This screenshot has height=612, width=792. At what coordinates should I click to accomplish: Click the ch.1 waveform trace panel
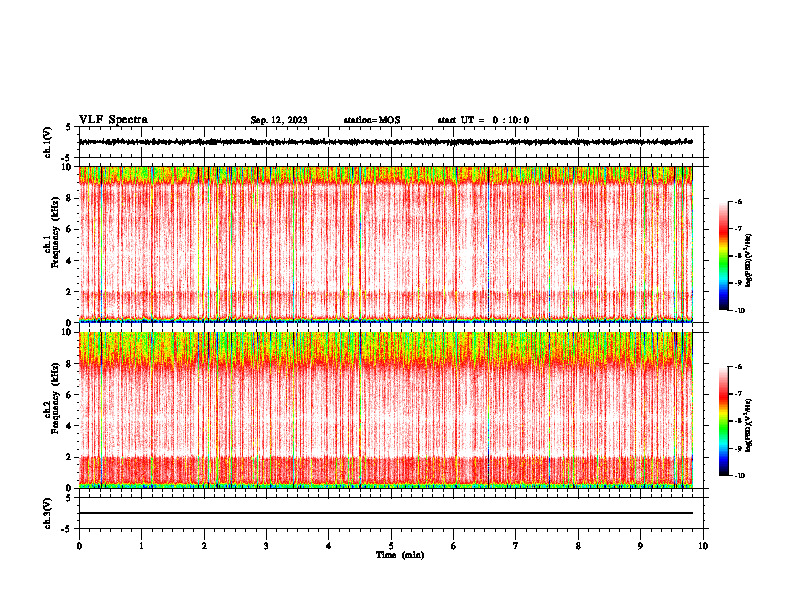pos(393,142)
